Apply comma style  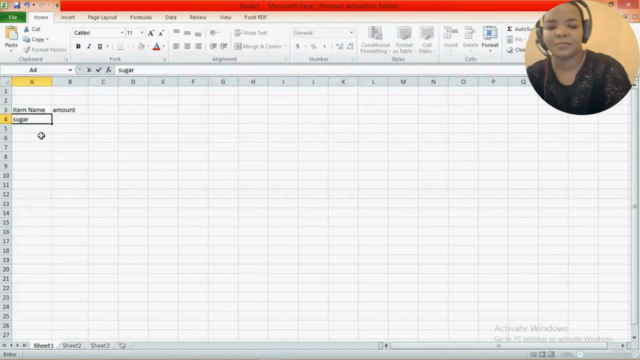(x=324, y=46)
